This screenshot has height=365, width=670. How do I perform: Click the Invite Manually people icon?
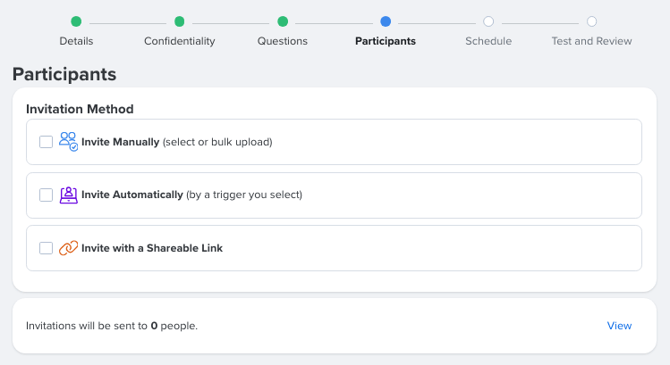pyautogui.click(x=68, y=141)
